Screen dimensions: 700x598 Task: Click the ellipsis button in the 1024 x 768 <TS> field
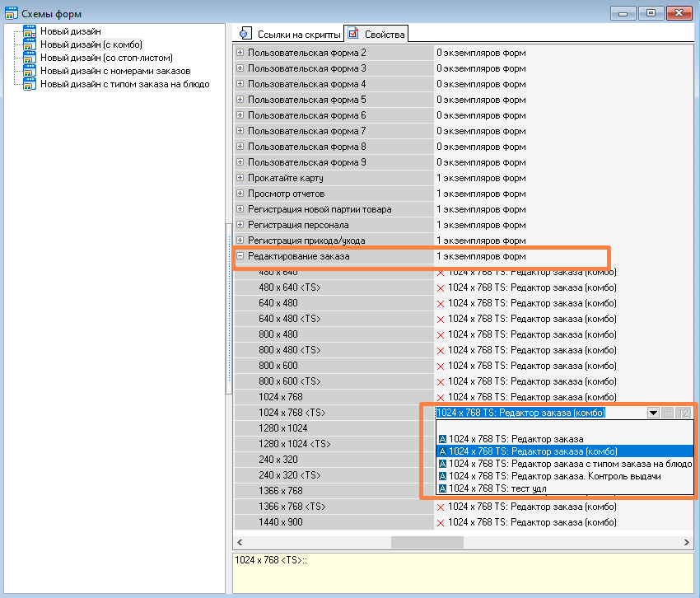tap(668, 413)
